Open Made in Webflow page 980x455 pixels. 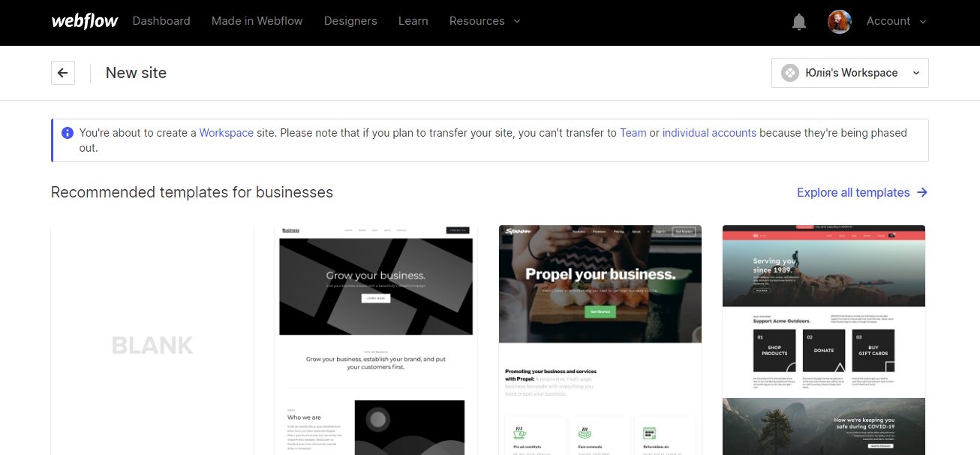point(257,21)
